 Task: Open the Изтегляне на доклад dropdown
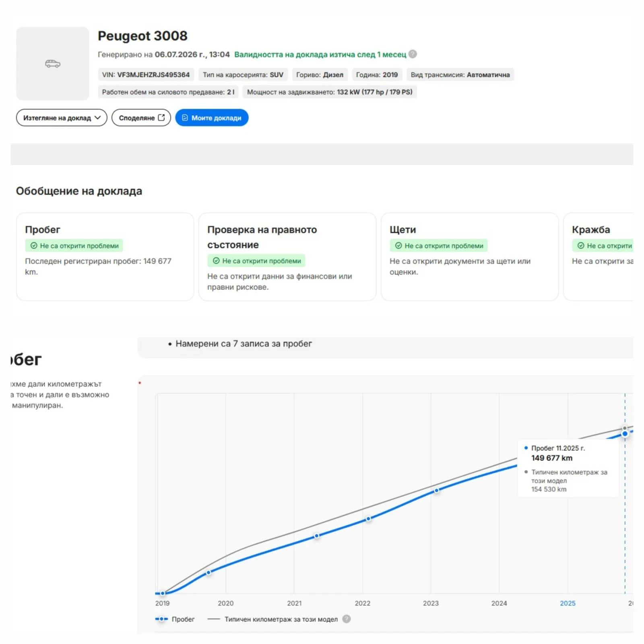[x=62, y=118]
